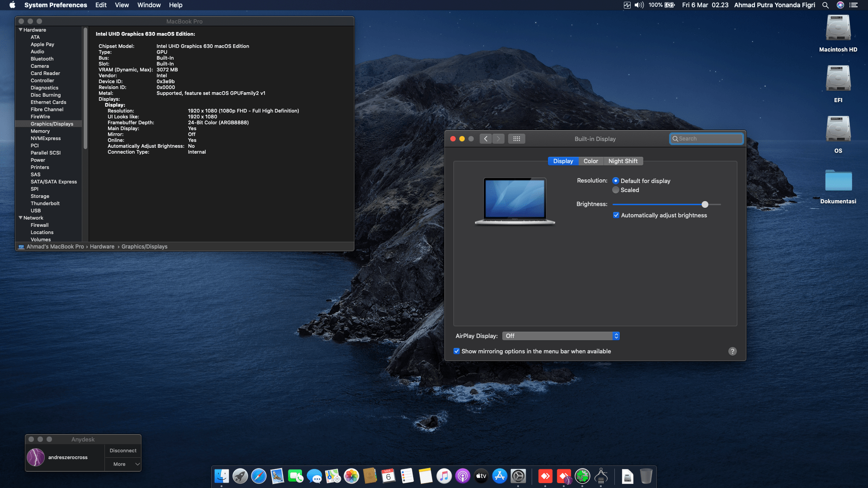
Task: Click the sidebar scrollbar in MacBook Pro window
Action: 85,89
